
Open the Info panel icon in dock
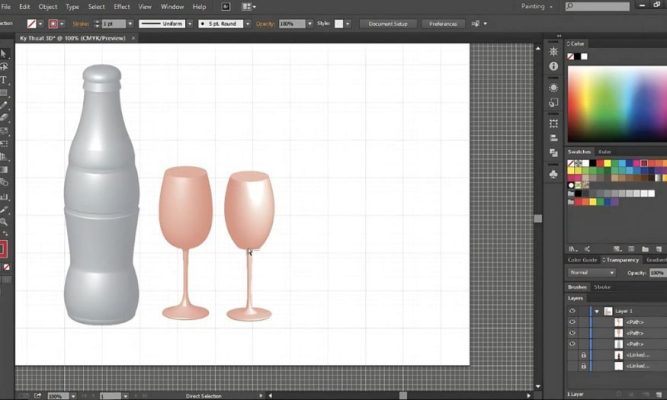553,68
